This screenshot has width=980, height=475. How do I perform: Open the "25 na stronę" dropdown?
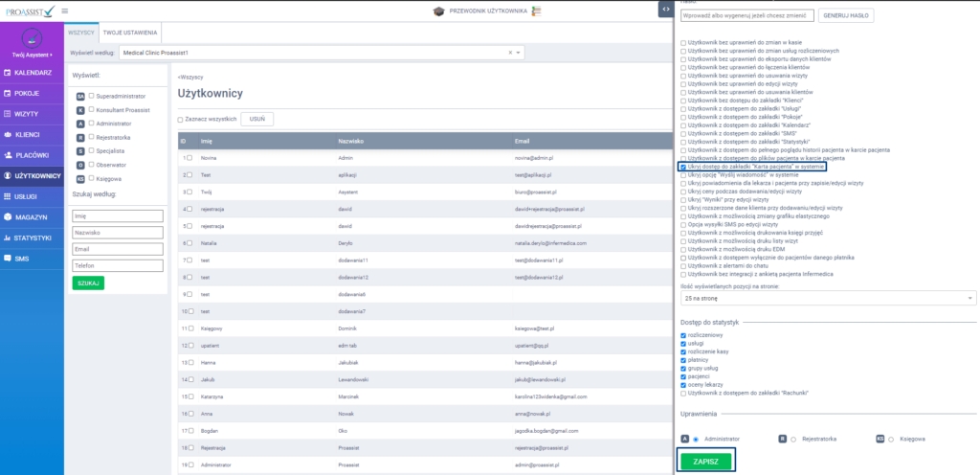click(827, 299)
